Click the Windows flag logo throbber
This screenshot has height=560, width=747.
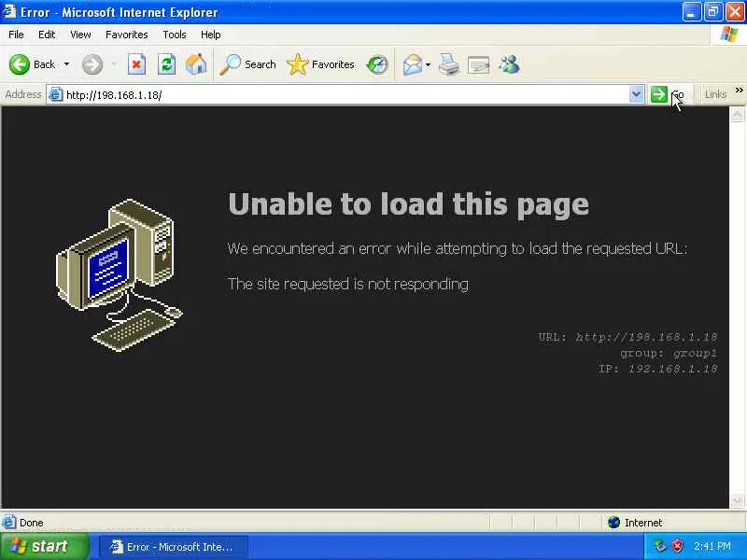pyautogui.click(x=729, y=35)
